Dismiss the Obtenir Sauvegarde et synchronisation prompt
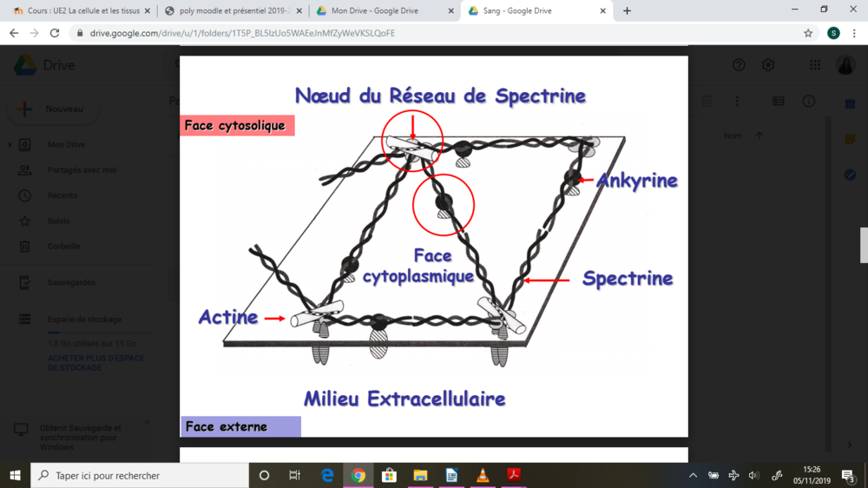 (x=147, y=421)
